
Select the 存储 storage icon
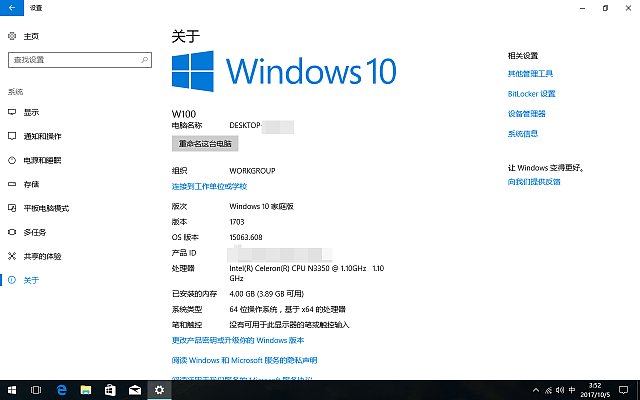click(12, 184)
